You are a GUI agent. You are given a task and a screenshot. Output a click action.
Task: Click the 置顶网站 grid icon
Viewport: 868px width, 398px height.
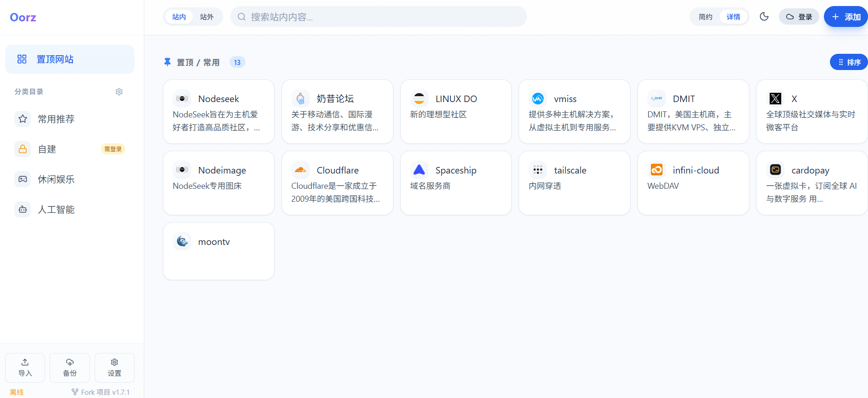[22, 59]
